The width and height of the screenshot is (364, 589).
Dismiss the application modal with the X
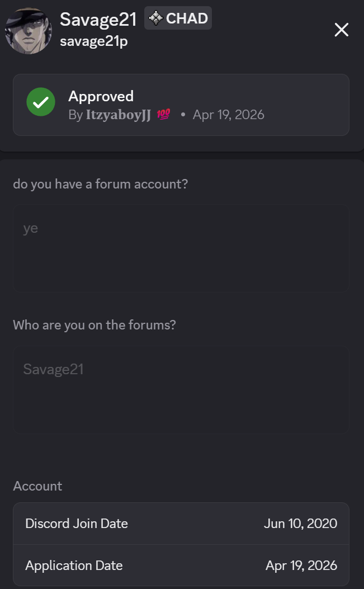click(x=341, y=30)
